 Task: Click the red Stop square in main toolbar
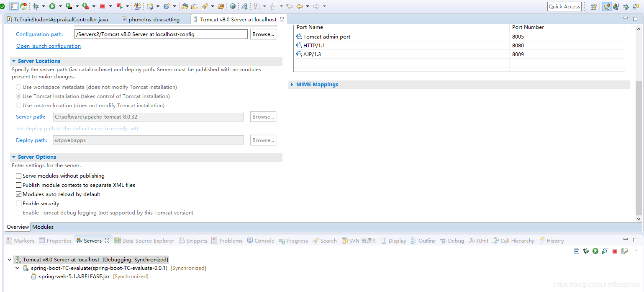point(103,6)
